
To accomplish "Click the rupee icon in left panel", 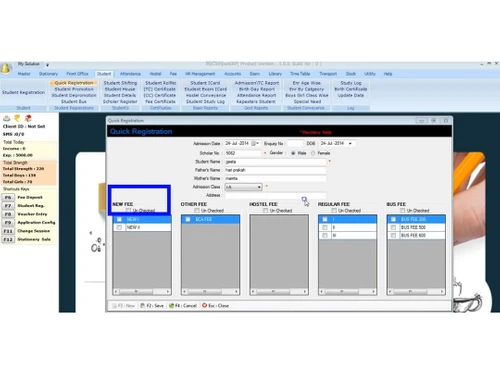I will [17, 118].
